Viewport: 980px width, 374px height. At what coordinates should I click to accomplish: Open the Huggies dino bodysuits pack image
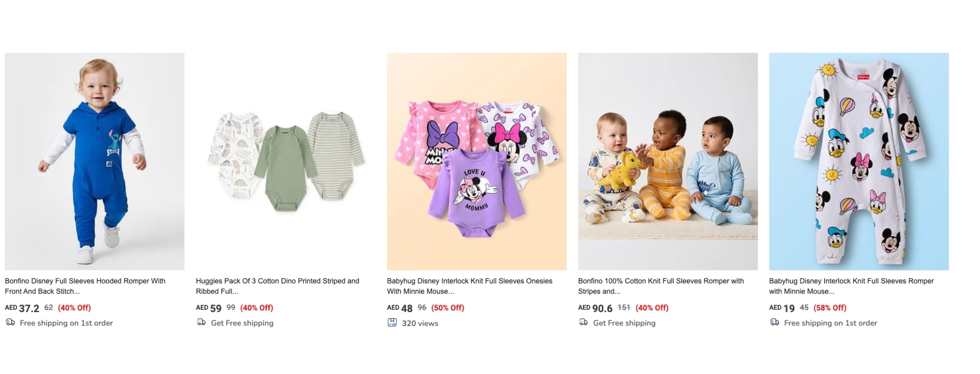pyautogui.click(x=286, y=161)
